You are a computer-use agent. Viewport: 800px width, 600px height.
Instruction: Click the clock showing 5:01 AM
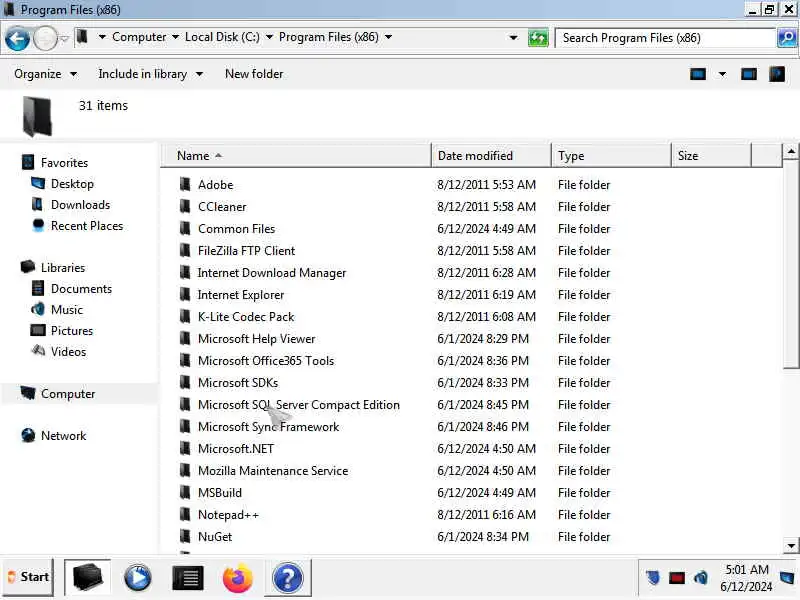coord(746,569)
